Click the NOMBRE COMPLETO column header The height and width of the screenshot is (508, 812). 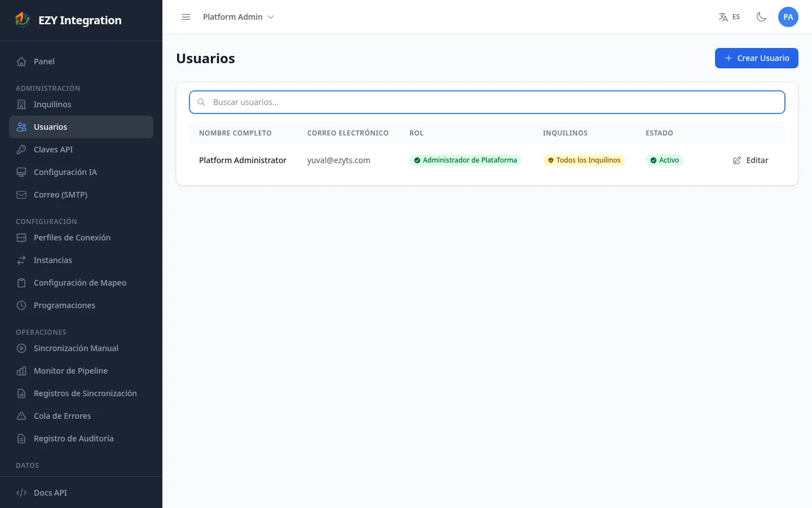235,133
